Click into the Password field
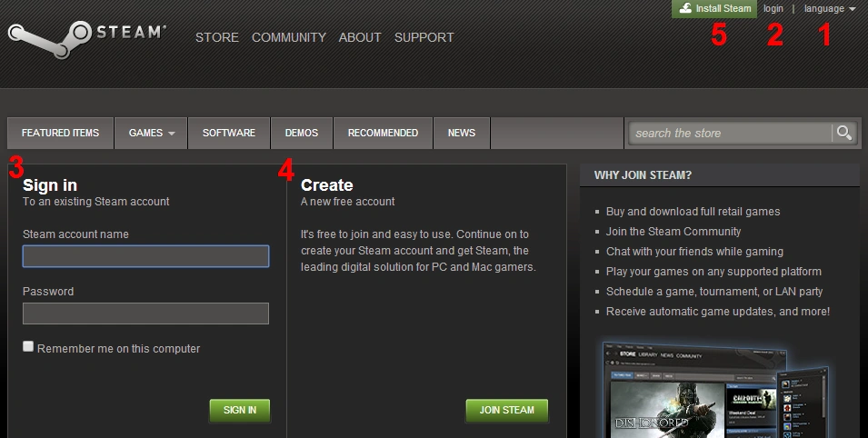The width and height of the screenshot is (868, 438). 145,314
